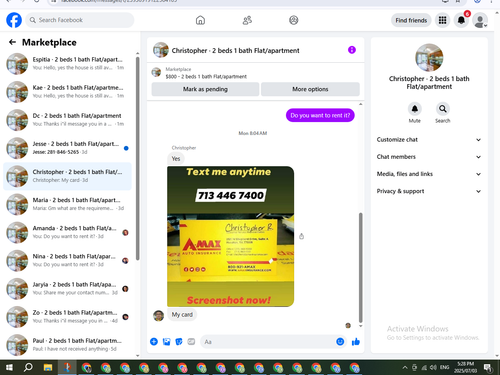
Task: Open Dc conversation
Action: point(67,120)
